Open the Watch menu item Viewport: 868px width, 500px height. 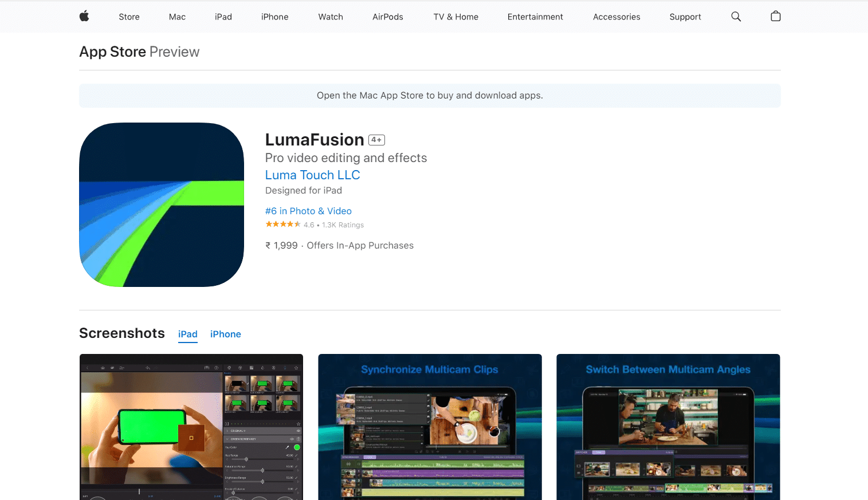[x=331, y=17]
